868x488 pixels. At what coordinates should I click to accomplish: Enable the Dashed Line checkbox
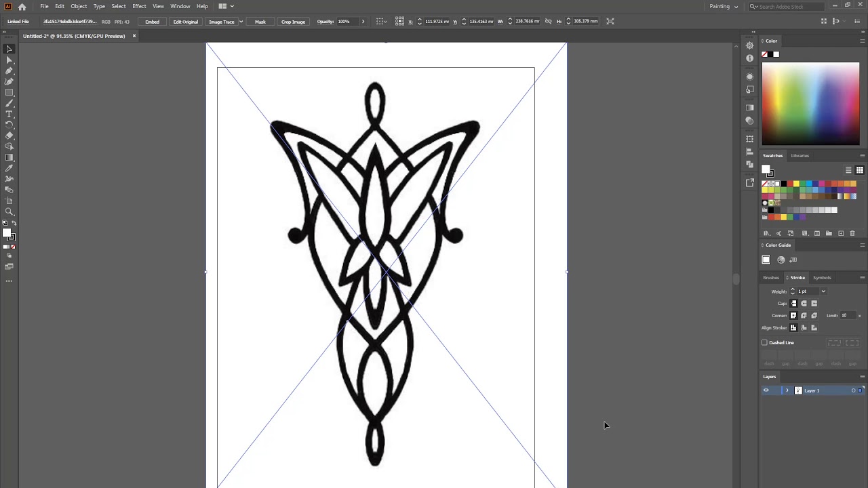click(x=765, y=343)
